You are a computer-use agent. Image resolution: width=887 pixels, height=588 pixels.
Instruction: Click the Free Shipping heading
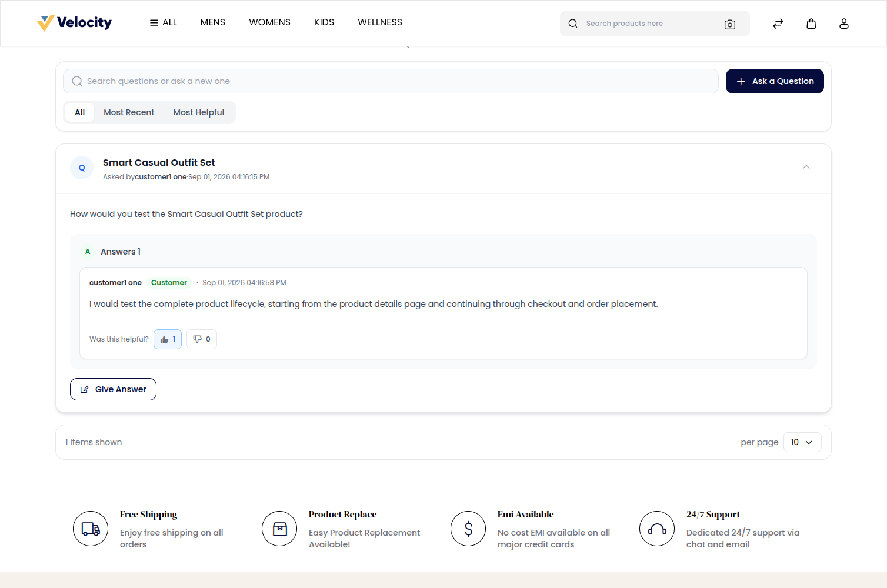coord(148,514)
